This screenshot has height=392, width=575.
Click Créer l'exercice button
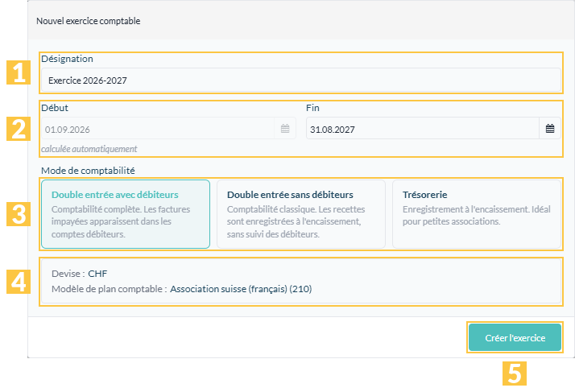pos(515,337)
